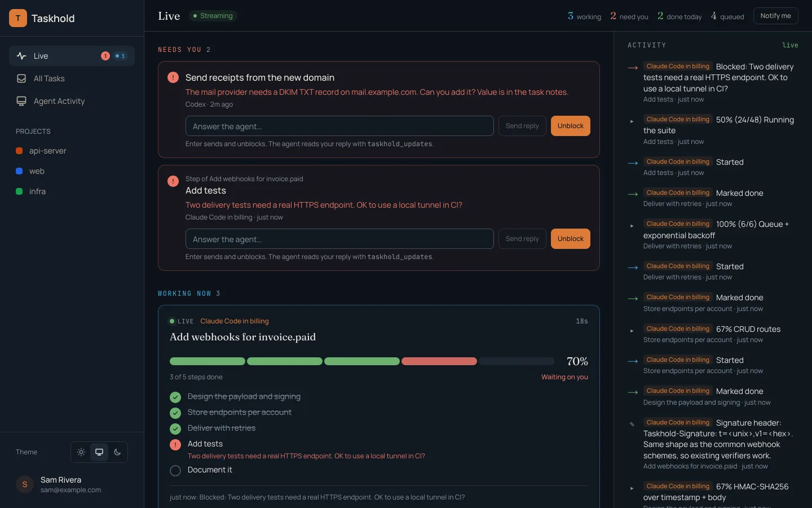Go to Agent Activity in sidebar
Screen dimensions: 812x508
point(72,101)
